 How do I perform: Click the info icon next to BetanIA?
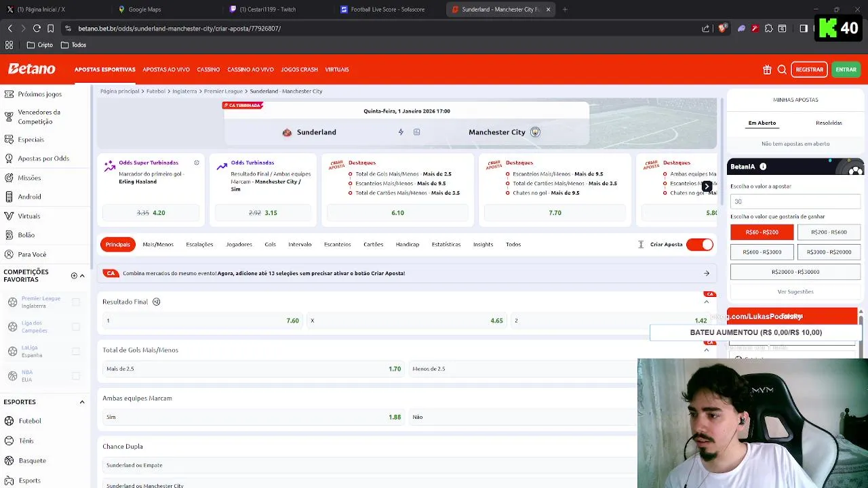click(x=763, y=167)
